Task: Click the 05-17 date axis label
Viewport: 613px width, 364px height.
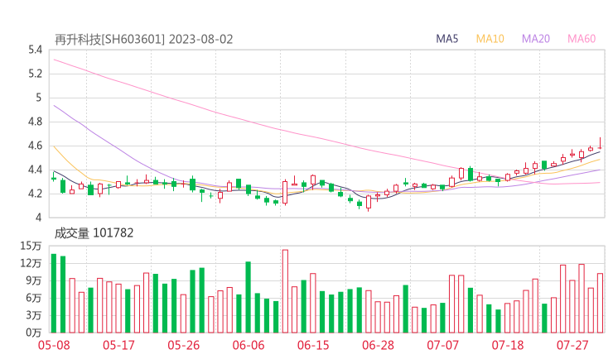Action: [118, 345]
